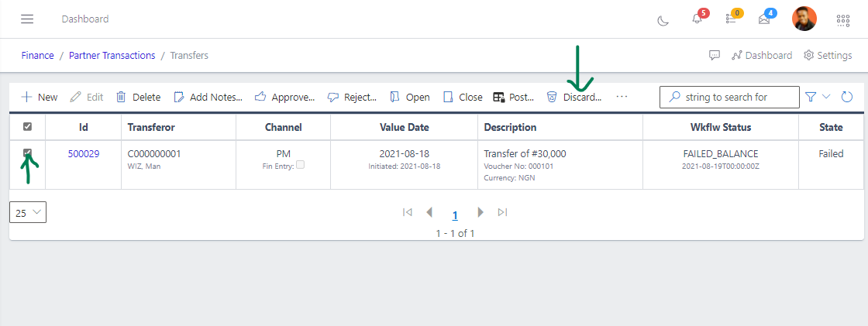Viewport: 868px width, 326px height.
Task: Uncheck row 500029 checkbox
Action: pyautogui.click(x=28, y=153)
